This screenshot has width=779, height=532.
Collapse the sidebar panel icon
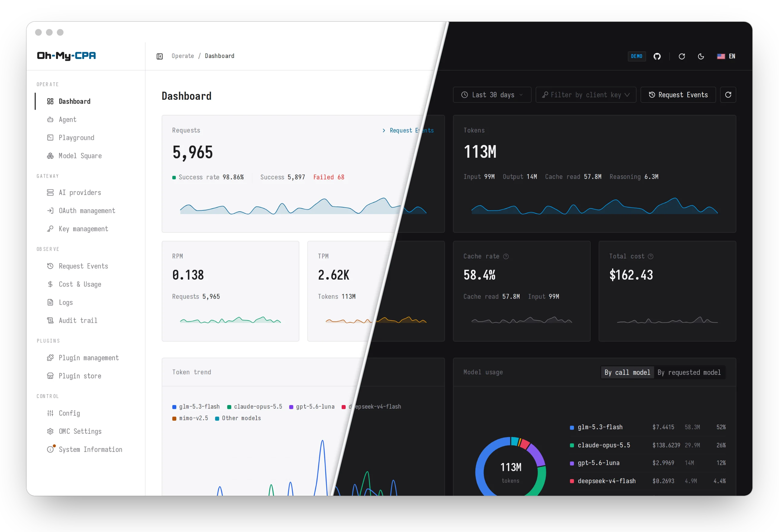160,56
